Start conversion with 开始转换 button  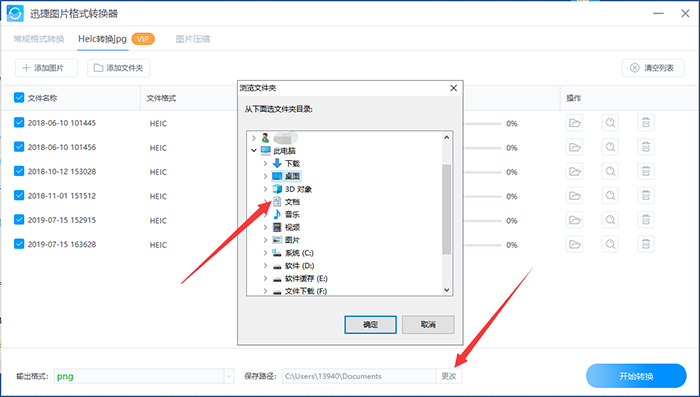(x=636, y=376)
